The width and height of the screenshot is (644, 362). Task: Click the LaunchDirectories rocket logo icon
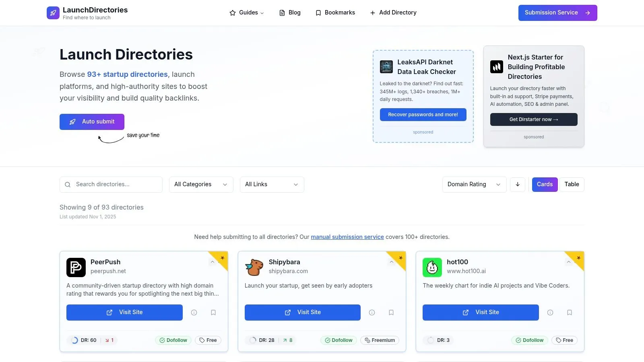tap(53, 12)
